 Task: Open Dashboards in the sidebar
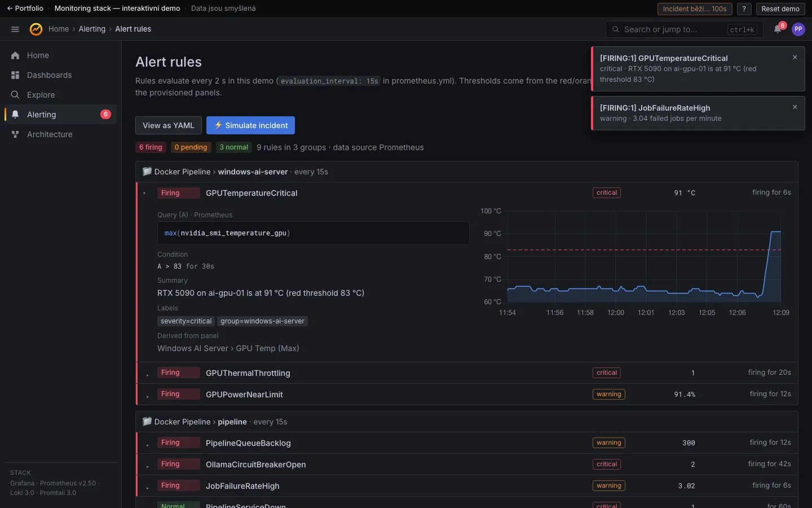coord(60,75)
